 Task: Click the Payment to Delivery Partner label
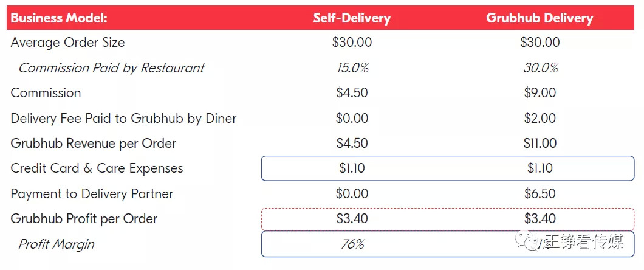92,194
